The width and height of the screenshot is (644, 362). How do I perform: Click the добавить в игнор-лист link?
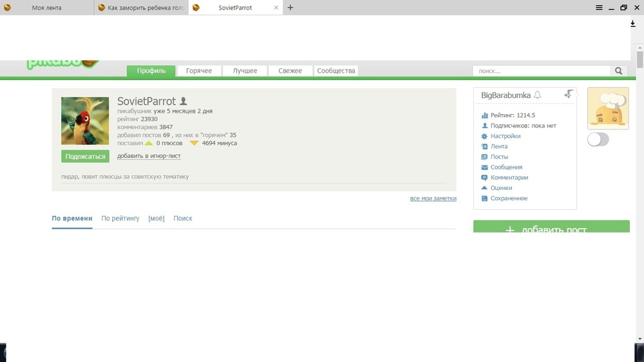coord(149,156)
